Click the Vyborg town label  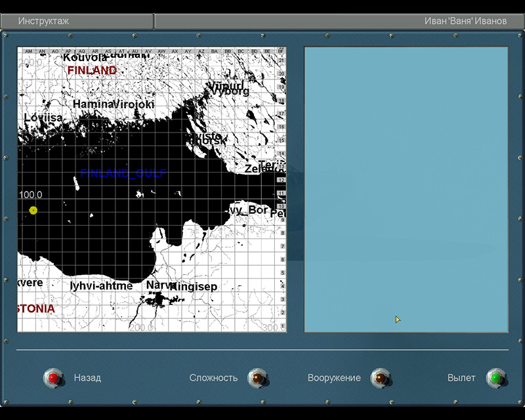point(231,91)
